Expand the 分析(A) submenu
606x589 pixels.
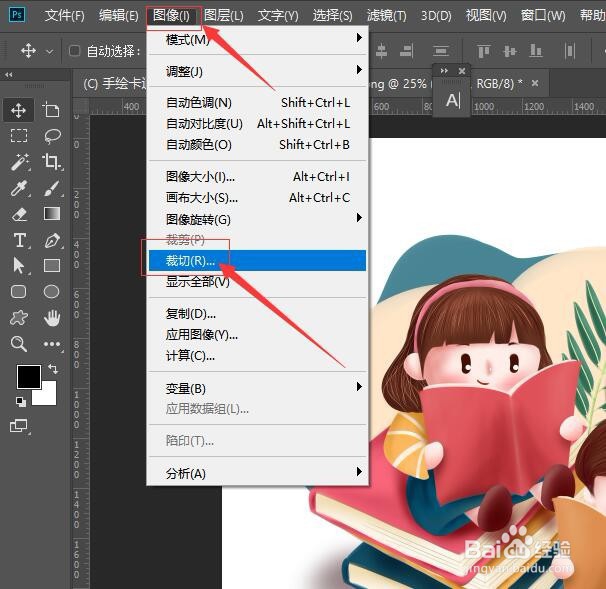point(257,473)
